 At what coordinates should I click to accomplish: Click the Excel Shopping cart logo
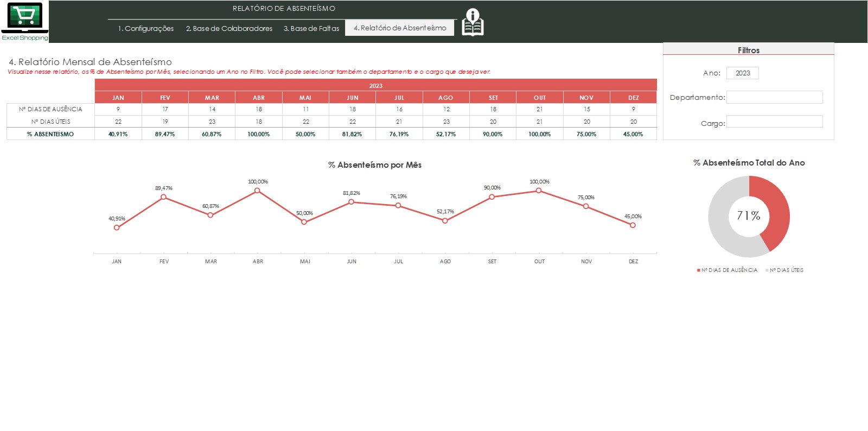click(x=24, y=21)
